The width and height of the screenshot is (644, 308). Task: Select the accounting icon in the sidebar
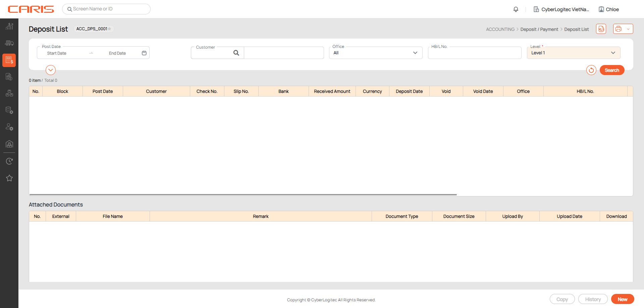click(x=9, y=60)
